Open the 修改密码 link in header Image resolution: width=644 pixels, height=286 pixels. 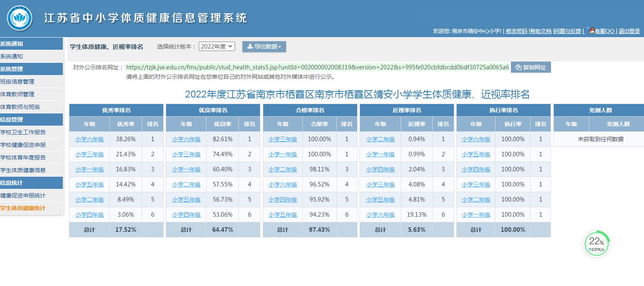click(x=516, y=31)
